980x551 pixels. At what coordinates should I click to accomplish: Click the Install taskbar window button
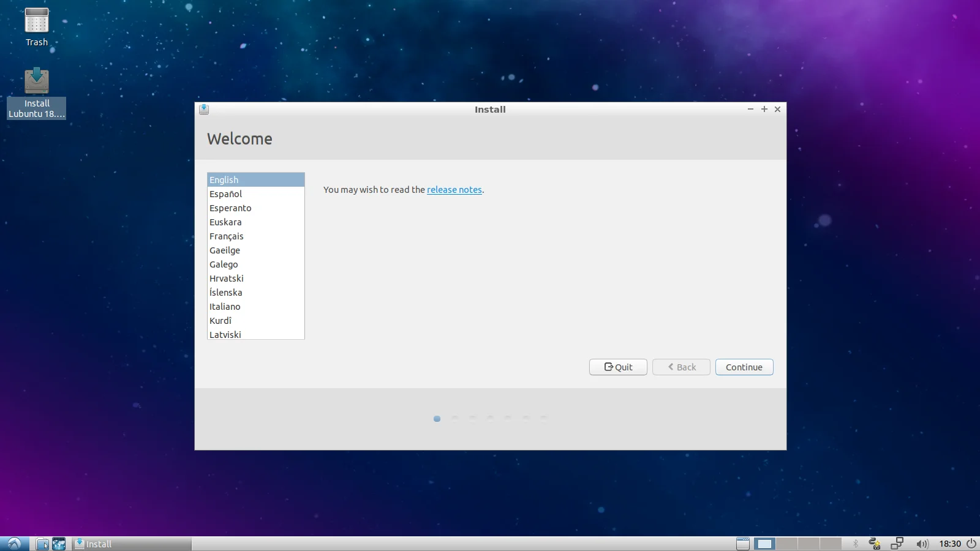pos(132,544)
